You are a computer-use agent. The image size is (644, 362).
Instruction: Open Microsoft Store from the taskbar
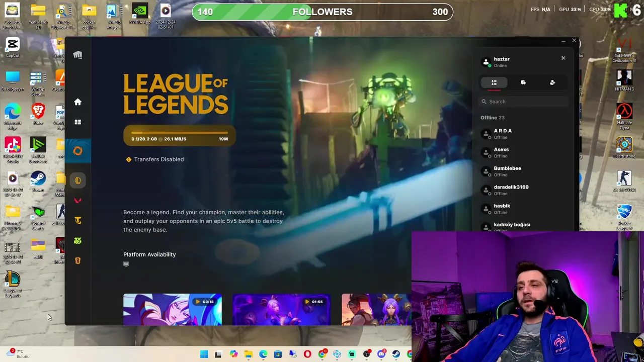tap(278, 354)
